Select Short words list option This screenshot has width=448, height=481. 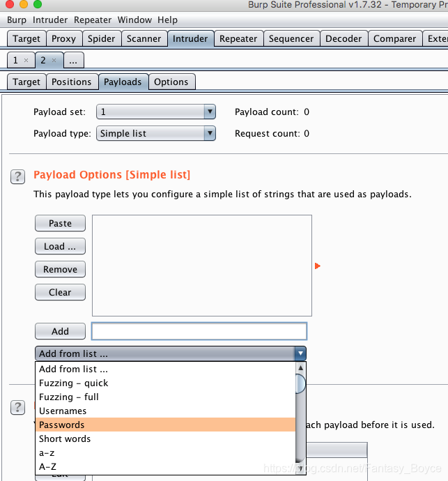[165, 439]
